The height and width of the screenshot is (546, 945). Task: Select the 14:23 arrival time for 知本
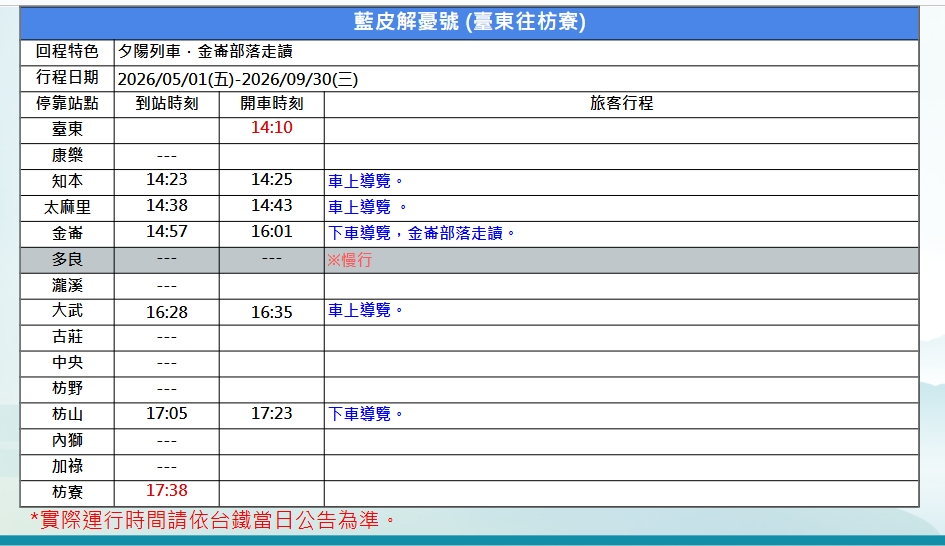pyautogui.click(x=167, y=180)
